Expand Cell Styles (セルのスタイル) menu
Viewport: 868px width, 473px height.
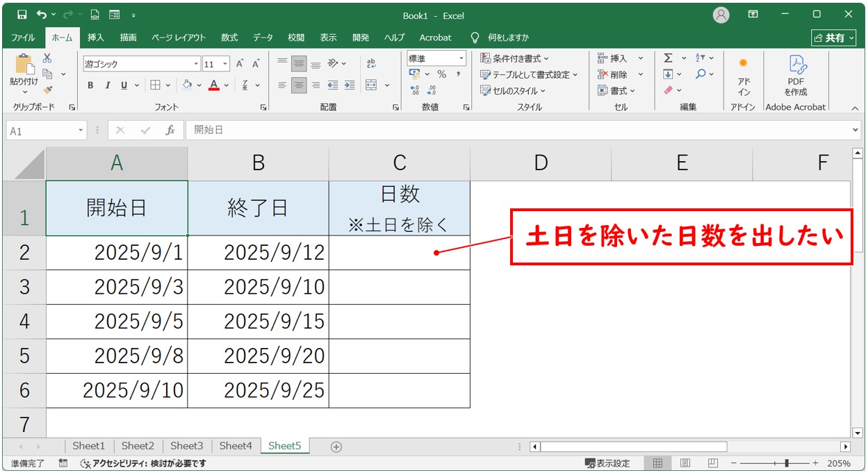coord(513,90)
